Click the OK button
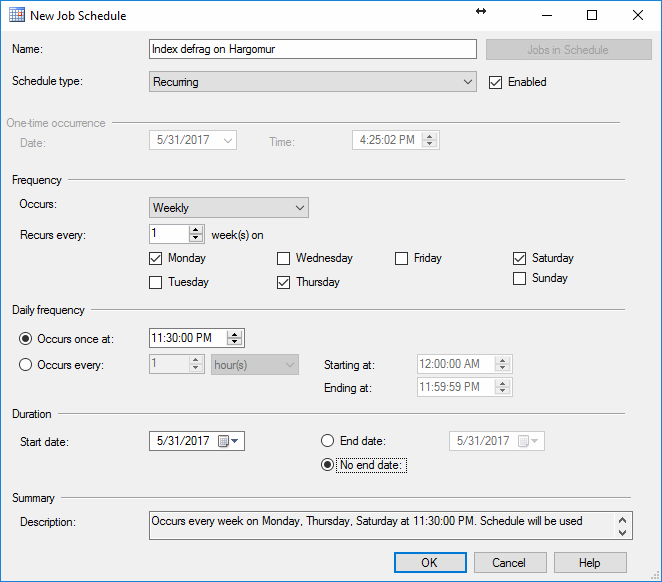The height and width of the screenshot is (582, 662). [x=430, y=562]
